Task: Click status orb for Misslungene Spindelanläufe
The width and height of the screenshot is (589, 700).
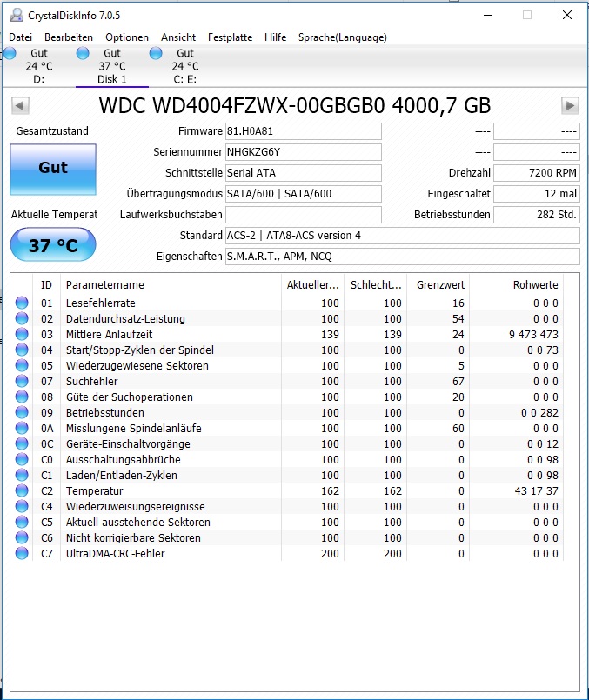Action: 22,428
